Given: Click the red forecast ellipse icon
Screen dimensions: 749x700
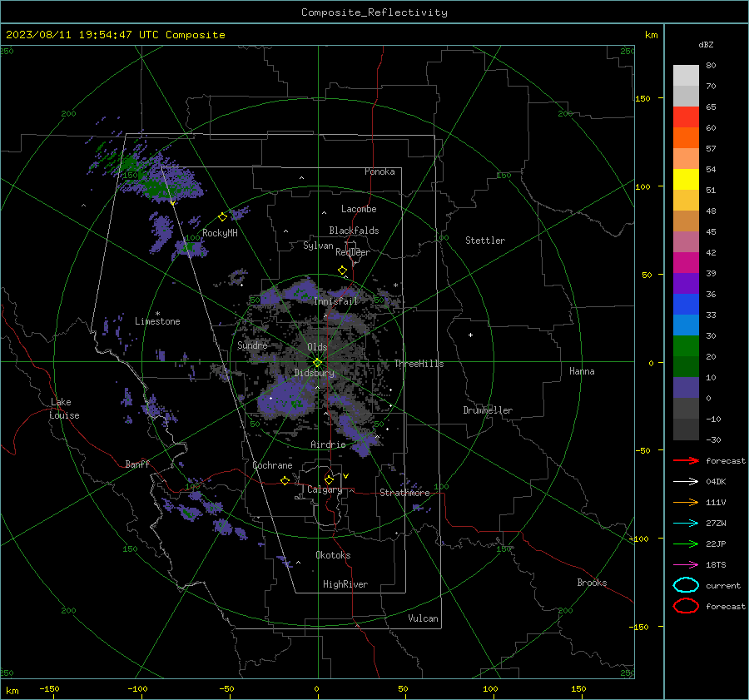Looking at the screenshot, I should (x=686, y=606).
